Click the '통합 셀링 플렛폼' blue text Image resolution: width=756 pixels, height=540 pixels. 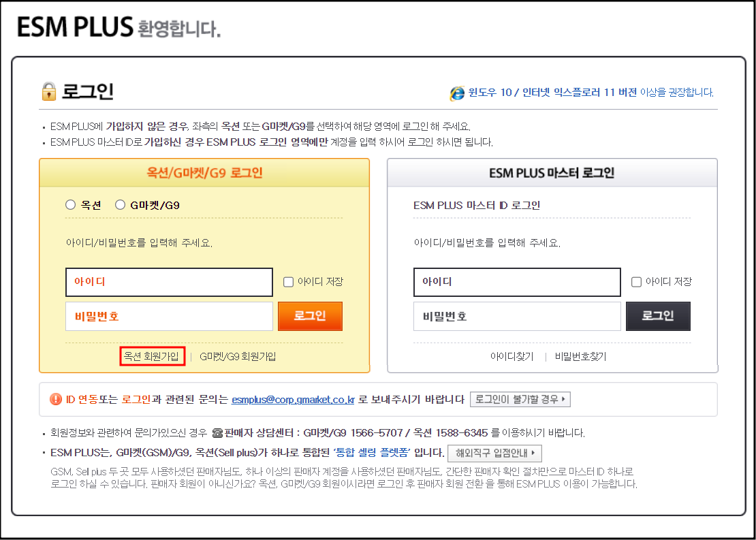[x=371, y=454]
